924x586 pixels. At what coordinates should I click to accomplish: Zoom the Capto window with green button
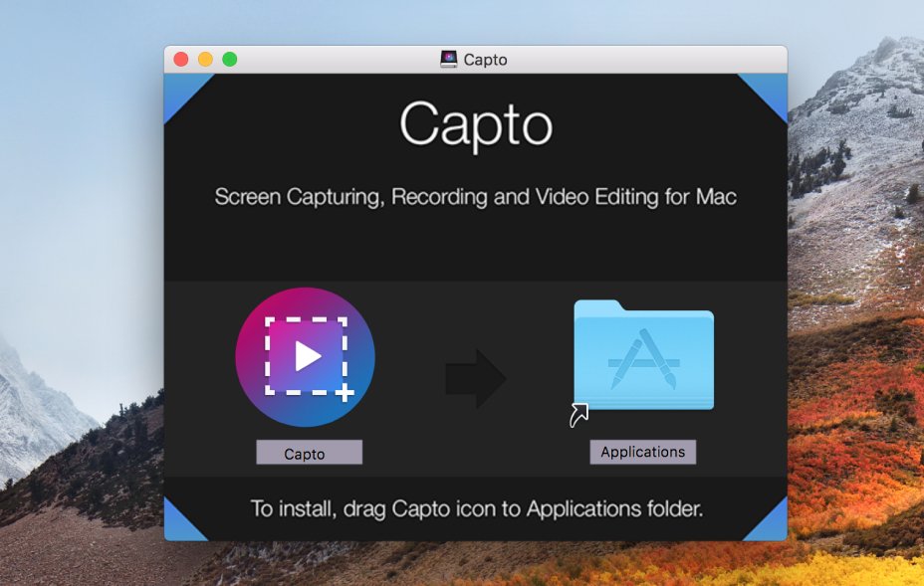click(x=230, y=59)
